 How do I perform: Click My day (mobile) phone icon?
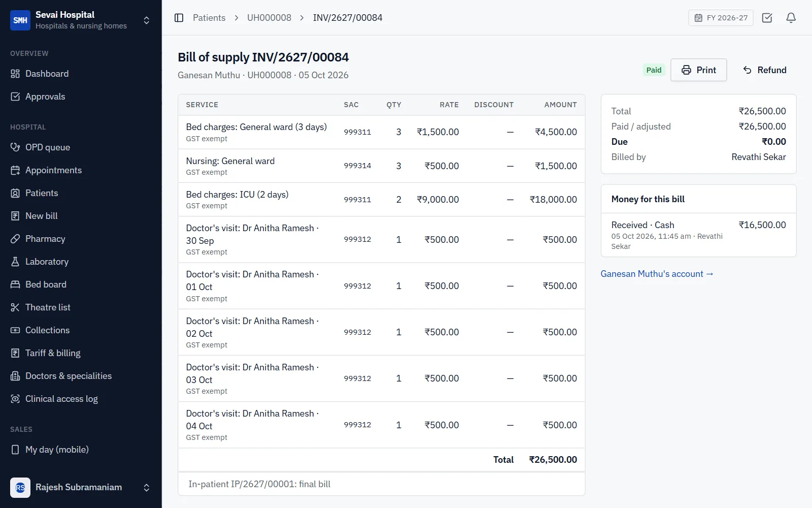click(15, 450)
